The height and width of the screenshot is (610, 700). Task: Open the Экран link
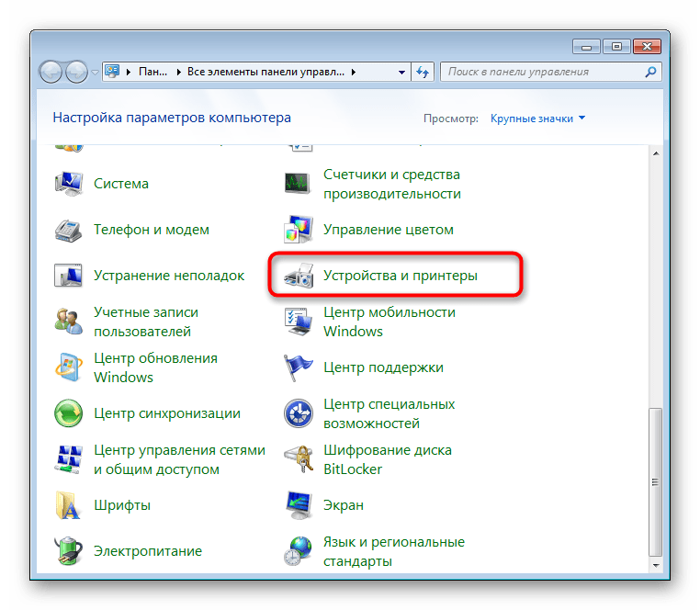pos(344,505)
